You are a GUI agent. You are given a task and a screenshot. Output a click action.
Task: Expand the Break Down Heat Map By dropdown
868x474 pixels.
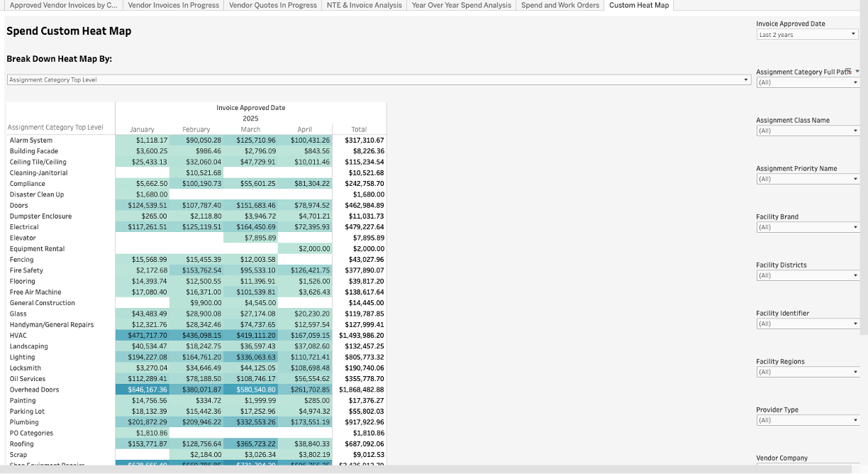(x=379, y=80)
